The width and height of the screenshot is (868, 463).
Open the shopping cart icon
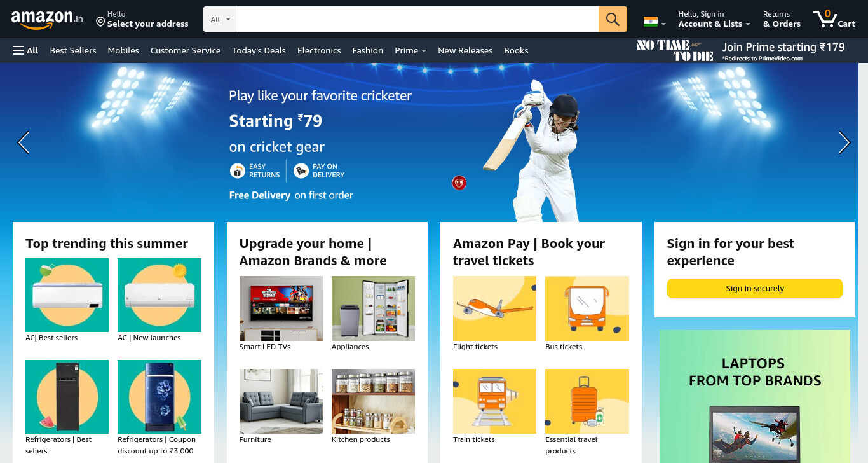(834, 19)
